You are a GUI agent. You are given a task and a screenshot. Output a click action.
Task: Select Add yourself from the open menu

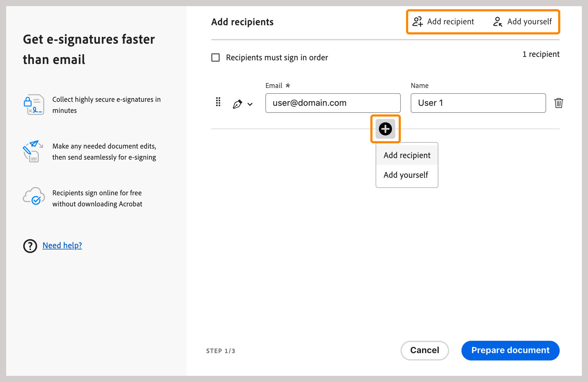tap(406, 175)
